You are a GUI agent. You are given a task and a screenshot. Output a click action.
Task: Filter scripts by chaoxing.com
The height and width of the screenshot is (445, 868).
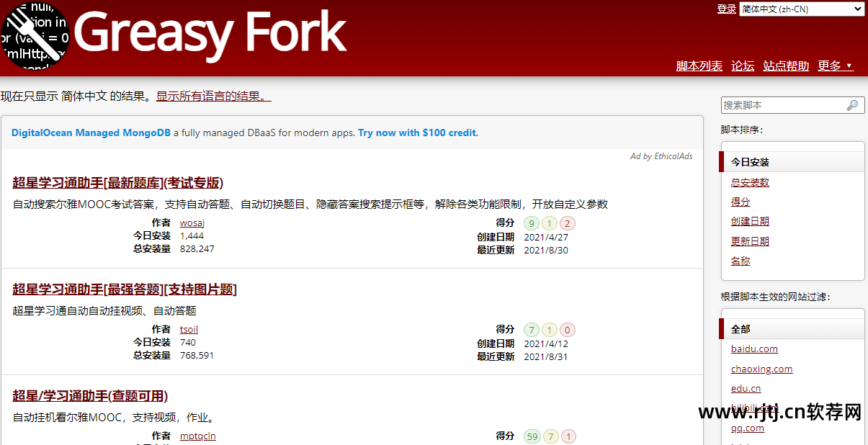(761, 369)
